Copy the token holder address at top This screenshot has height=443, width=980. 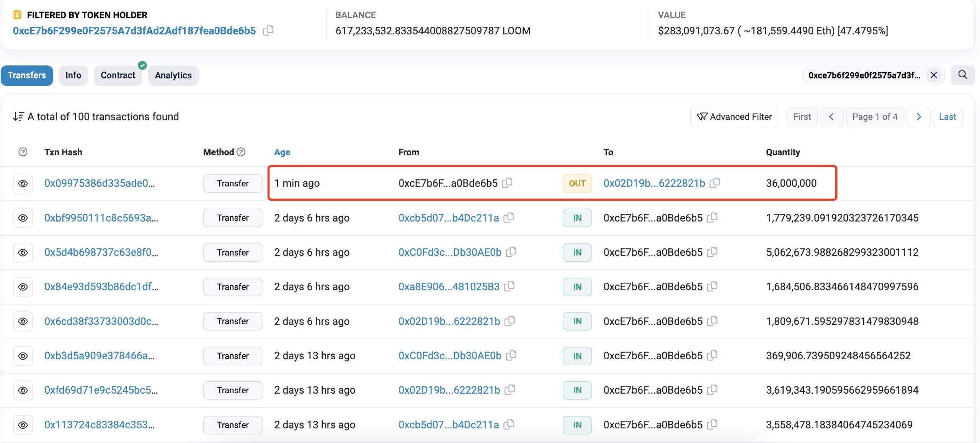click(x=268, y=30)
